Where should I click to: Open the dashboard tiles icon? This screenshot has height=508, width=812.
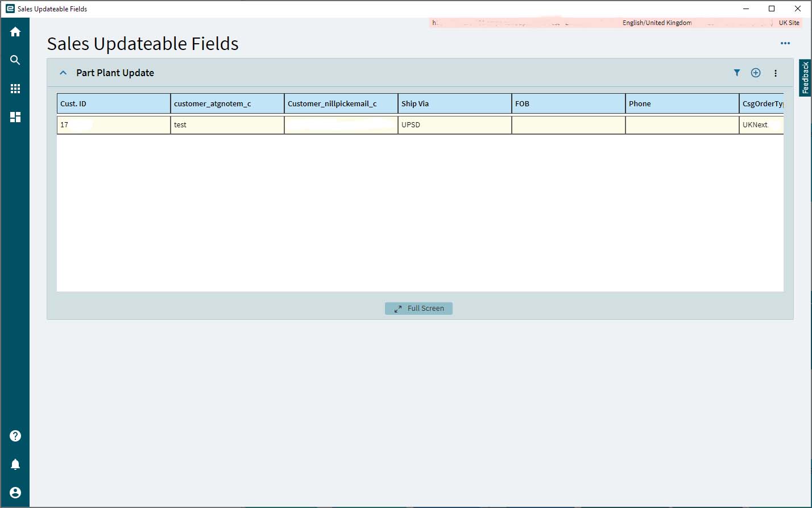[x=15, y=117]
